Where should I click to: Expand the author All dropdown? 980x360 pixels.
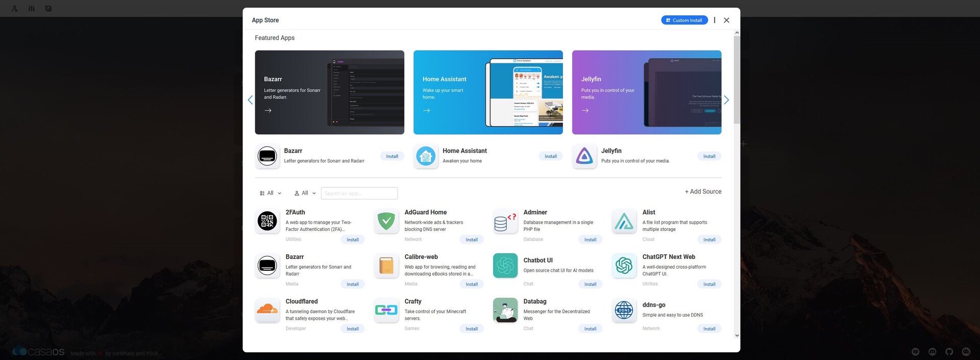305,193
